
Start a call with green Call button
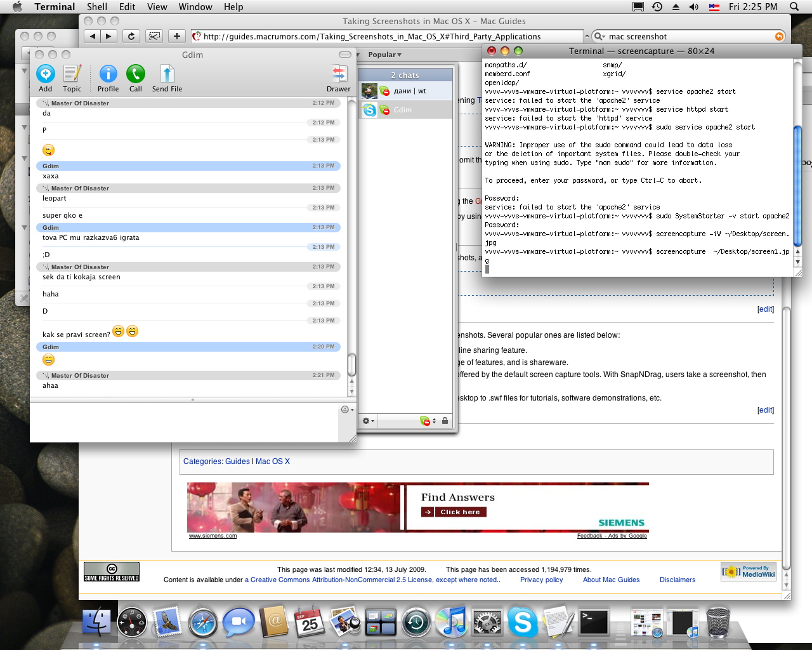coord(136,74)
